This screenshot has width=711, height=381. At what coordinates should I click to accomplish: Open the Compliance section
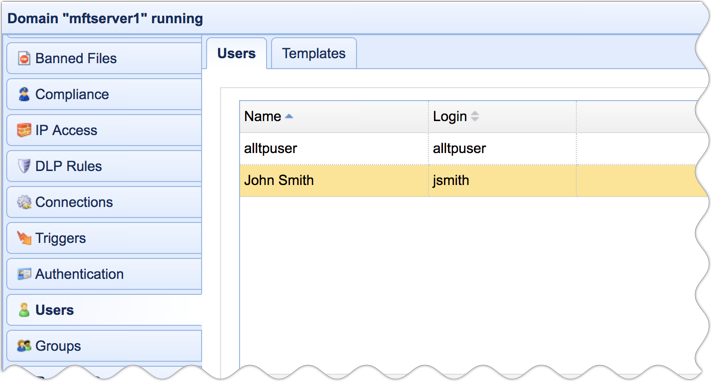(x=104, y=94)
